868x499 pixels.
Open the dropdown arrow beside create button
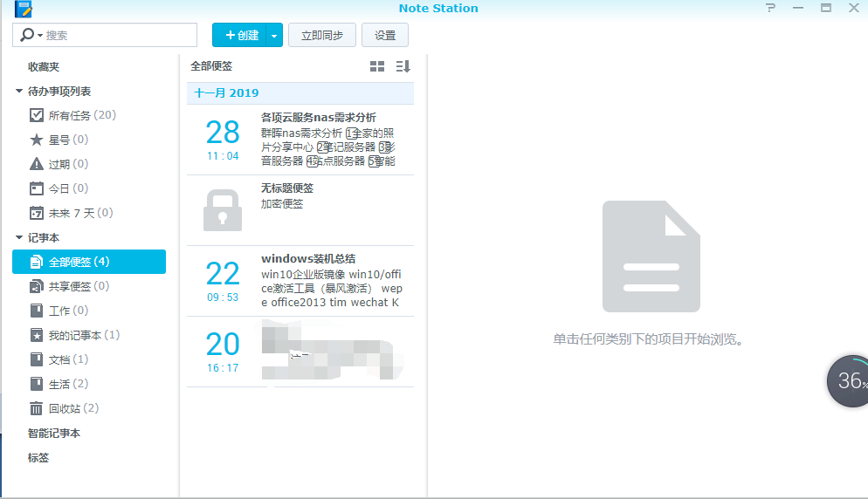click(274, 36)
